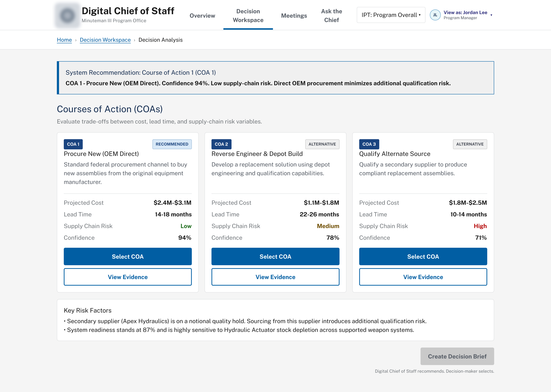This screenshot has width=551, height=392.
Task: View evidence for Procure New (OEM Direct)
Action: tap(128, 277)
